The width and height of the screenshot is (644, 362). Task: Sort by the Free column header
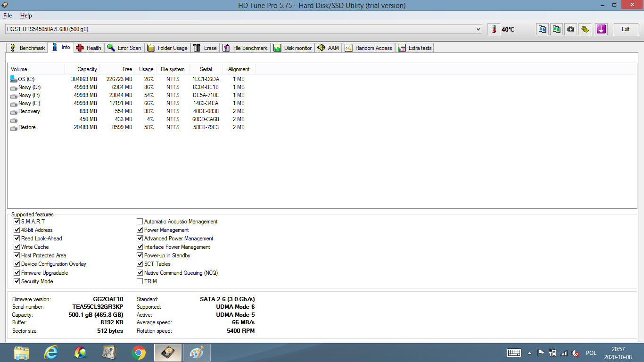tap(118, 69)
